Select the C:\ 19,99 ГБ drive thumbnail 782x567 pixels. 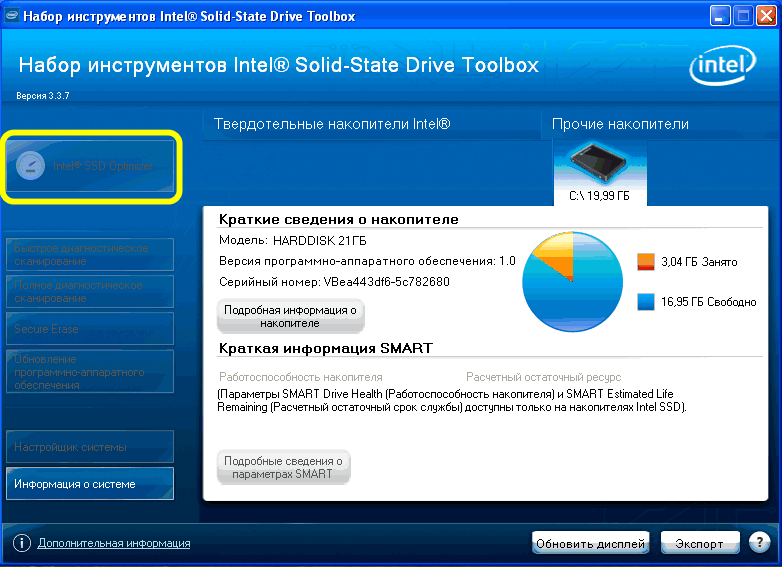point(600,173)
